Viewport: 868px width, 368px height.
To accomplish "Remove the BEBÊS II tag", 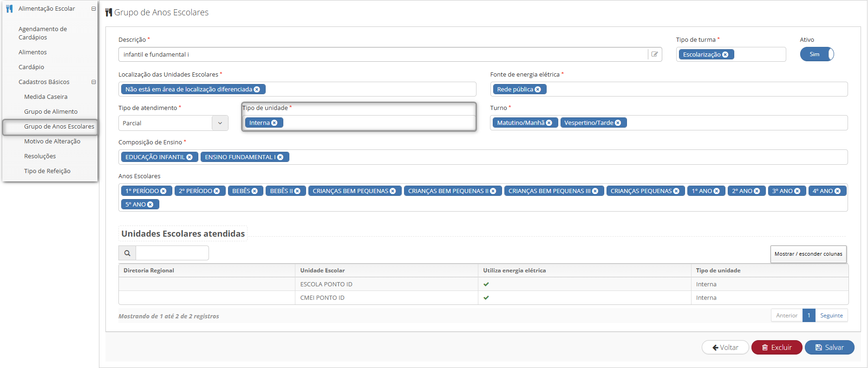I will coord(297,191).
